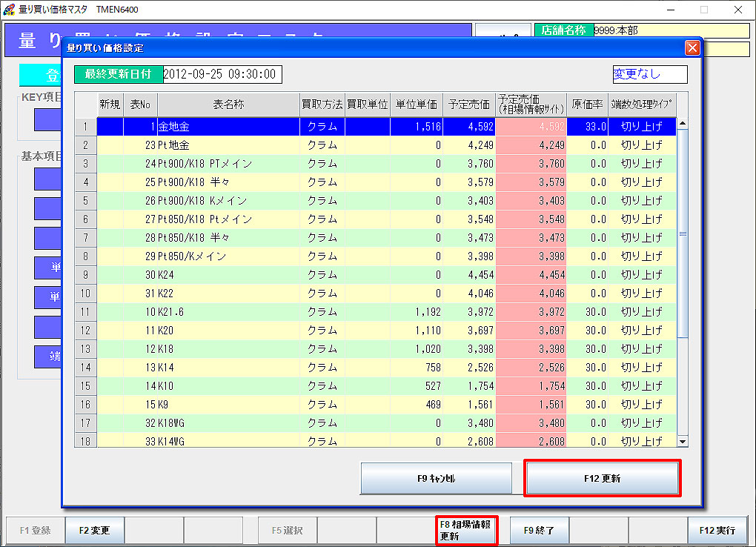This screenshot has width=756, height=547.
Task: Select row 2 header for Pt地金
Action: click(86, 145)
